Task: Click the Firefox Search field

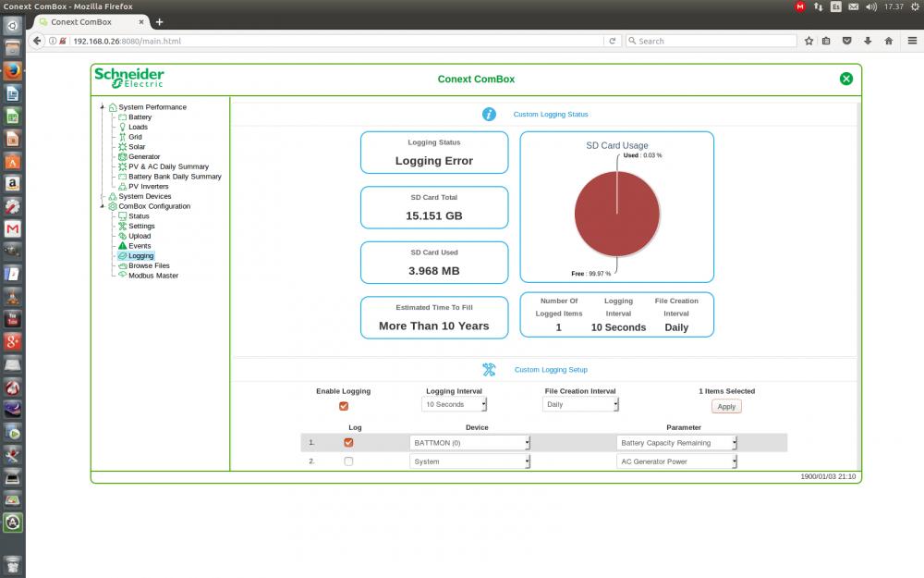Action: coord(711,41)
